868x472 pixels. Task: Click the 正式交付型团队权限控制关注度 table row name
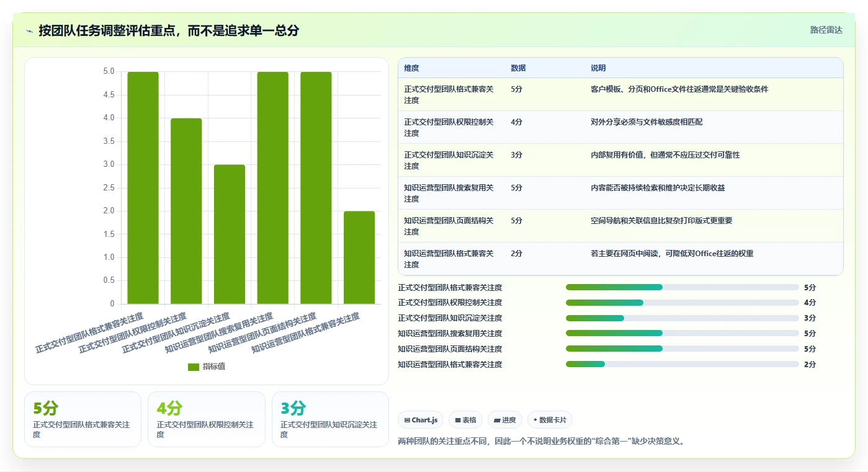coord(449,128)
